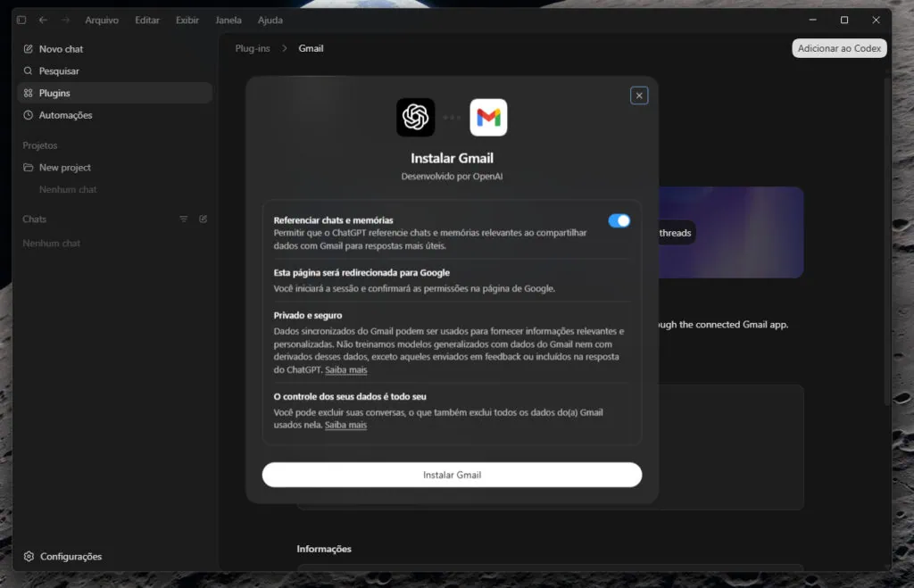Click the Gmail logo icon
The width and height of the screenshot is (914, 588).
click(488, 117)
